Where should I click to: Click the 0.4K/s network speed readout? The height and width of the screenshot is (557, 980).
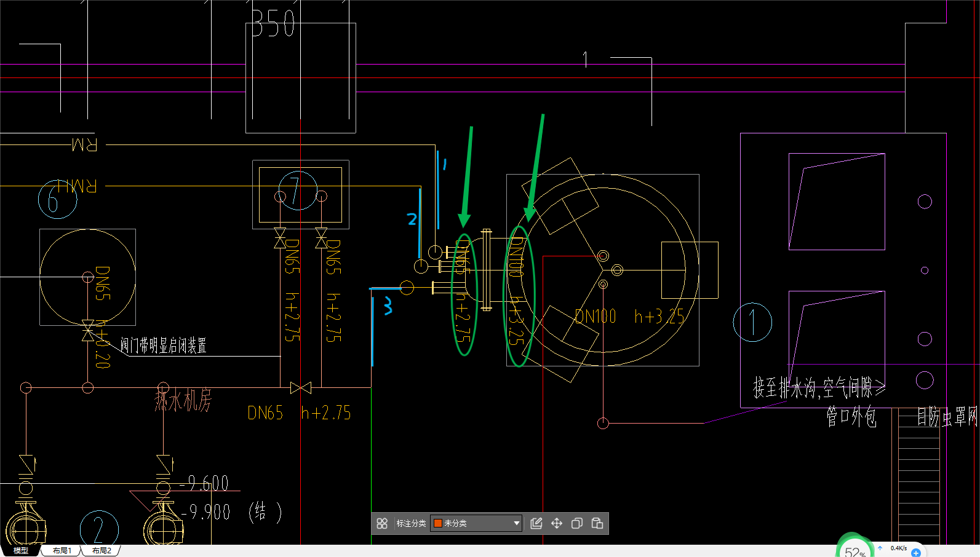(898, 548)
